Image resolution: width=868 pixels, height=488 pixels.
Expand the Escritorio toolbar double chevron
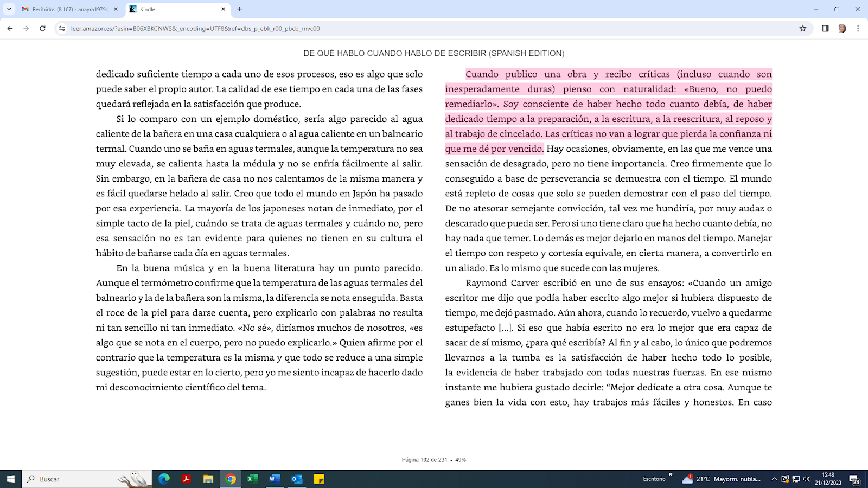pyautogui.click(x=671, y=474)
